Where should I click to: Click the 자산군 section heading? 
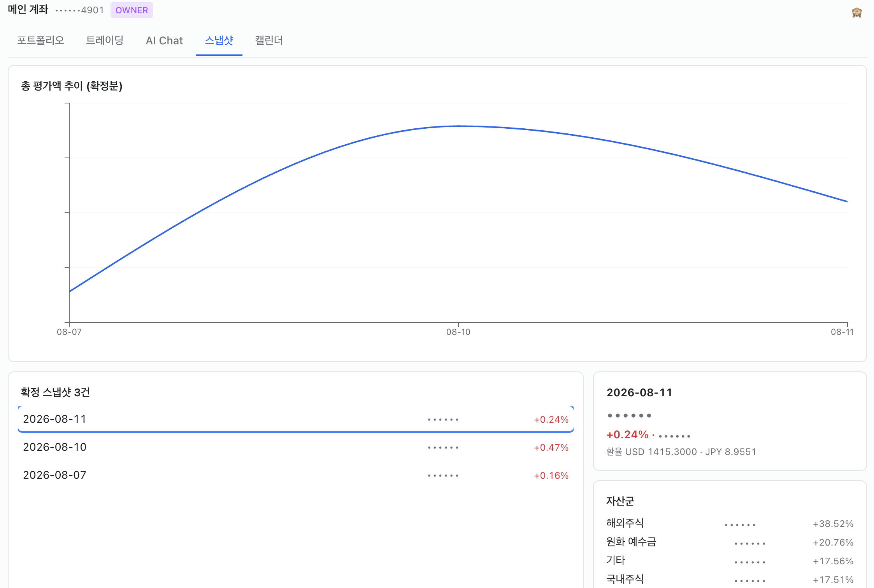pyautogui.click(x=620, y=501)
